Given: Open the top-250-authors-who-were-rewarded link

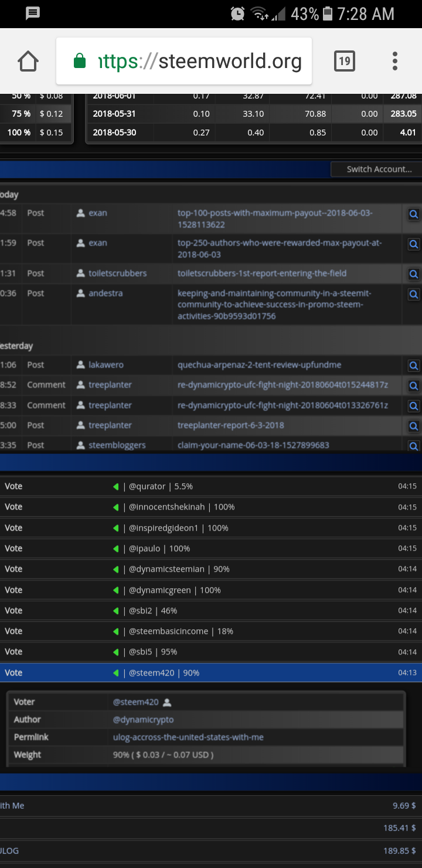Looking at the screenshot, I should (x=280, y=249).
